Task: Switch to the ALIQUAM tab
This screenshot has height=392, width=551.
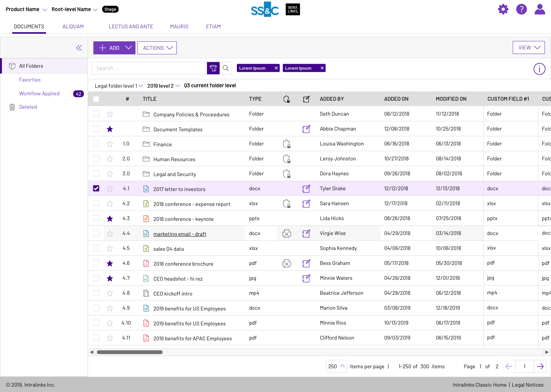Action: click(73, 26)
